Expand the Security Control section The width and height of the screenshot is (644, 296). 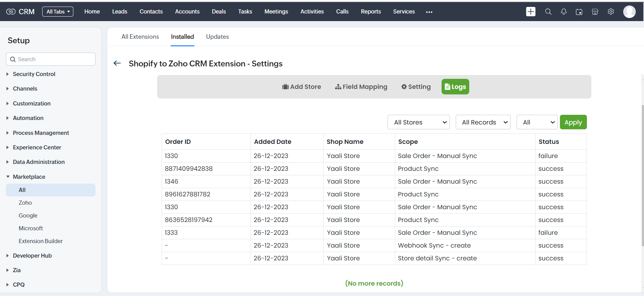point(34,74)
